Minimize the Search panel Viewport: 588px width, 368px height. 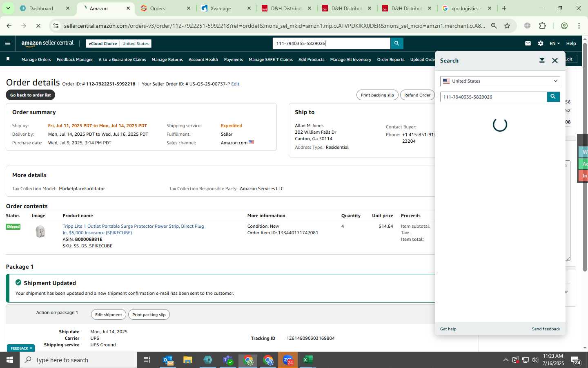pos(542,61)
